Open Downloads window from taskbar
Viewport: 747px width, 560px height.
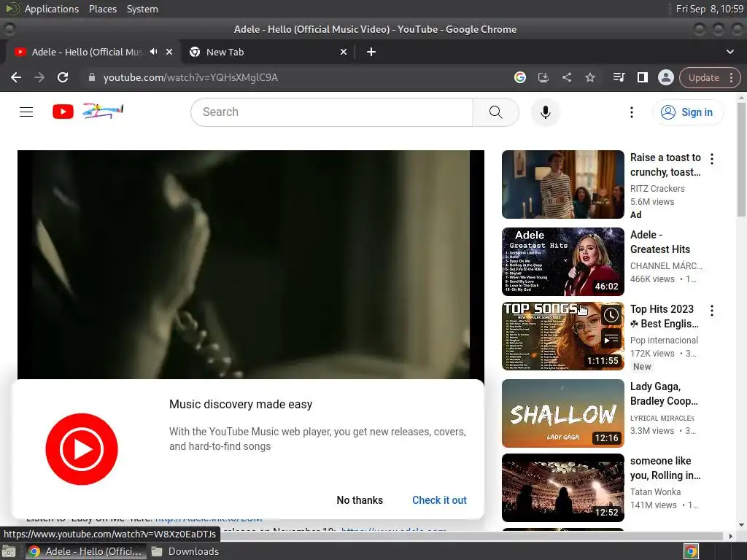click(186, 551)
